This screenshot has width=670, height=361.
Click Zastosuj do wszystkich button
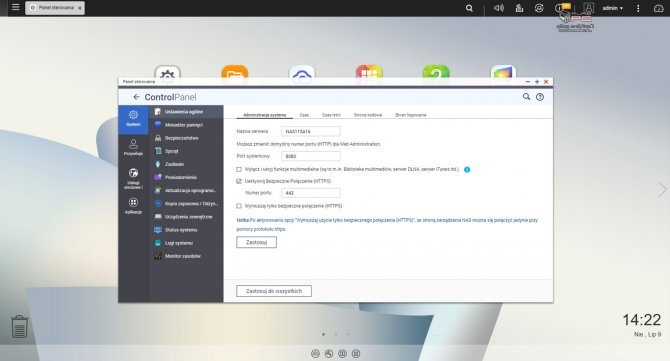pyautogui.click(x=274, y=291)
